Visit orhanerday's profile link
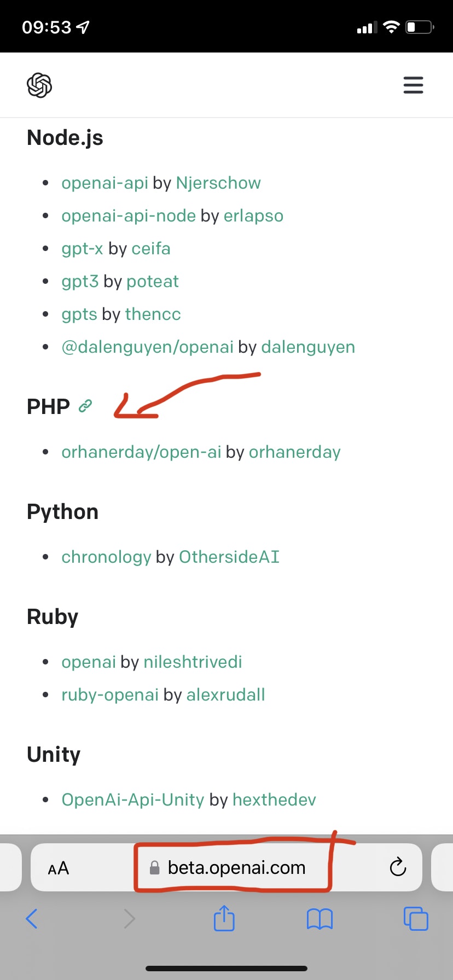 coord(294,452)
